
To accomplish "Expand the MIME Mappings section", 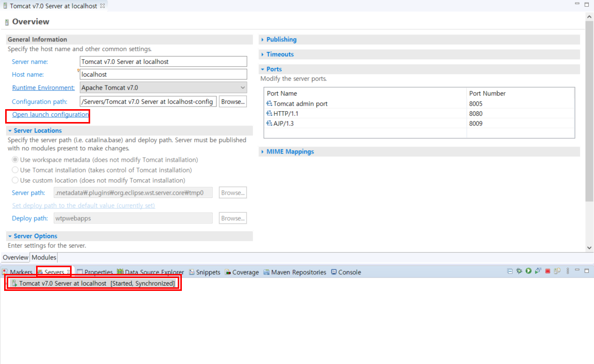I will [263, 151].
